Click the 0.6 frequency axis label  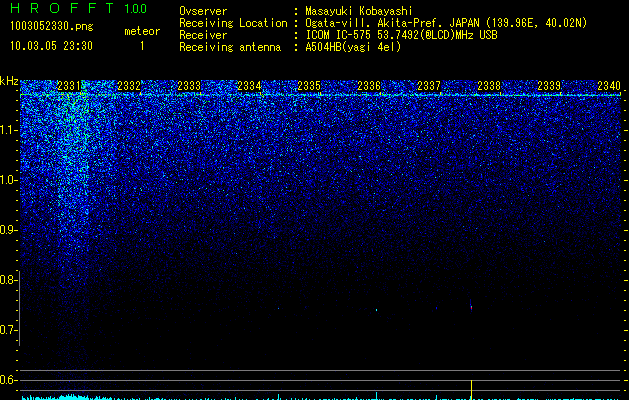click(x=8, y=380)
